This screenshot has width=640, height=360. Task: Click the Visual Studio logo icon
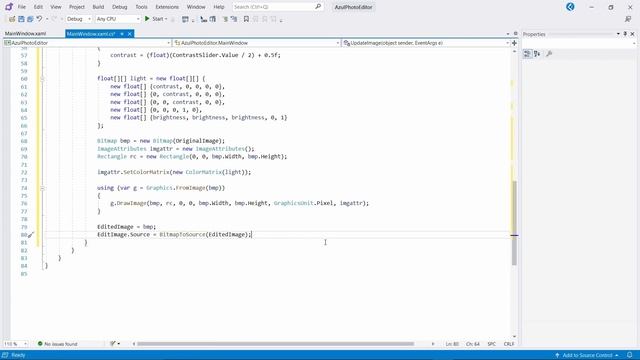(x=9, y=7)
